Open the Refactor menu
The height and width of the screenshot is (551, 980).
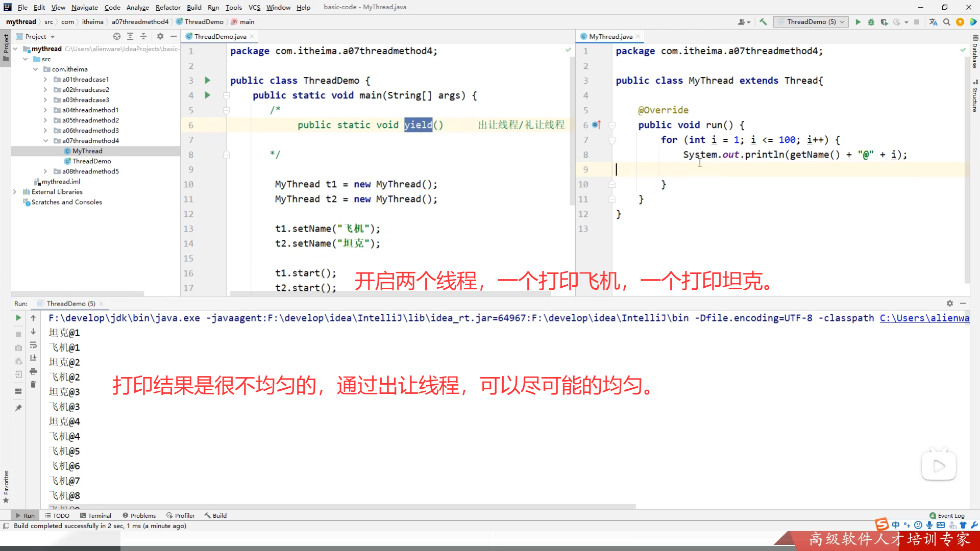[x=168, y=7]
